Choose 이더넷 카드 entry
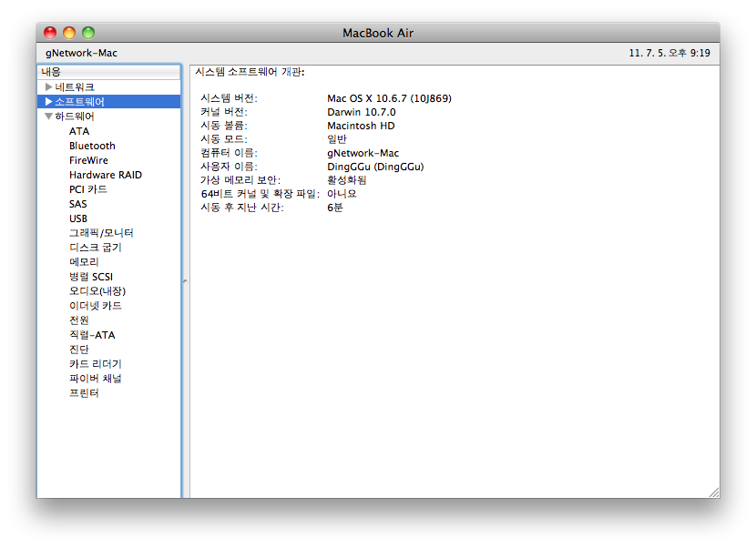This screenshot has height=548, width=756. 96,306
